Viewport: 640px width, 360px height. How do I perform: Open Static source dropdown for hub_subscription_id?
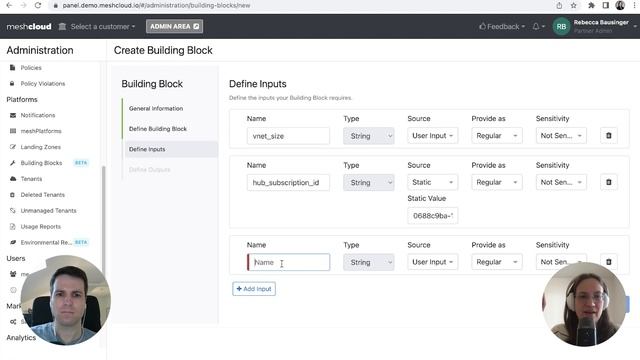(433, 182)
